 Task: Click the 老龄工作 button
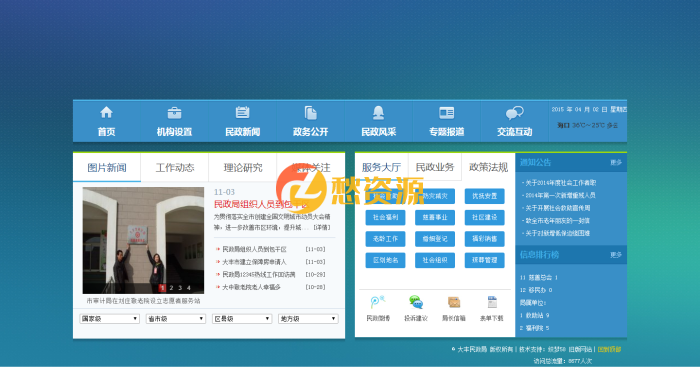pos(385,239)
